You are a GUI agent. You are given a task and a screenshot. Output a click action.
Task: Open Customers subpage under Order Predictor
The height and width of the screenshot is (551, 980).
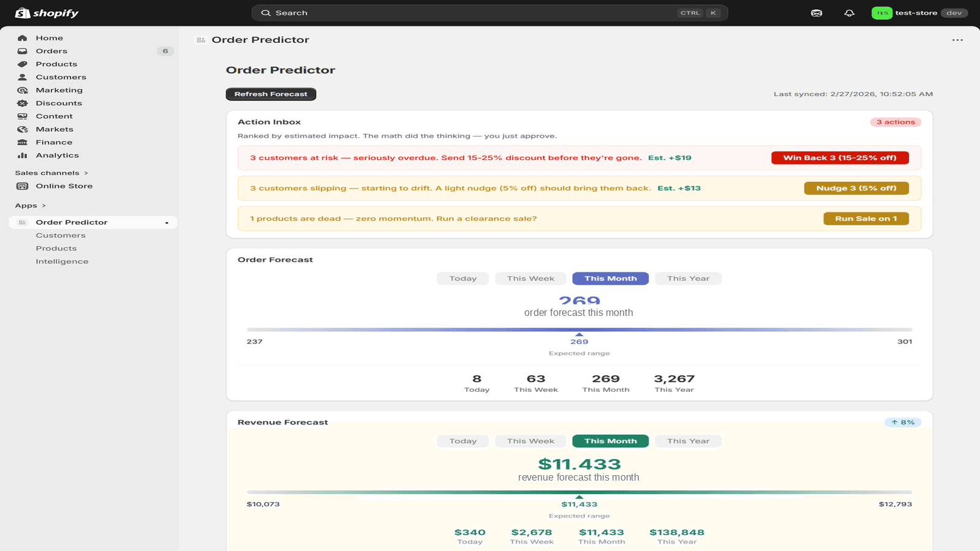pos(61,236)
